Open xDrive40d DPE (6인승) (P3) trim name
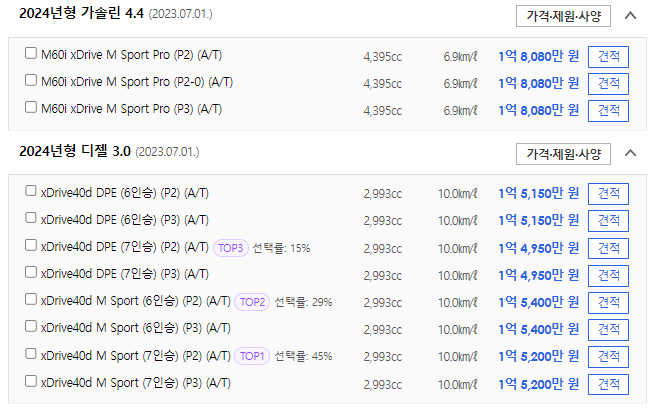Viewport: 654px width, 412px height. (125, 220)
